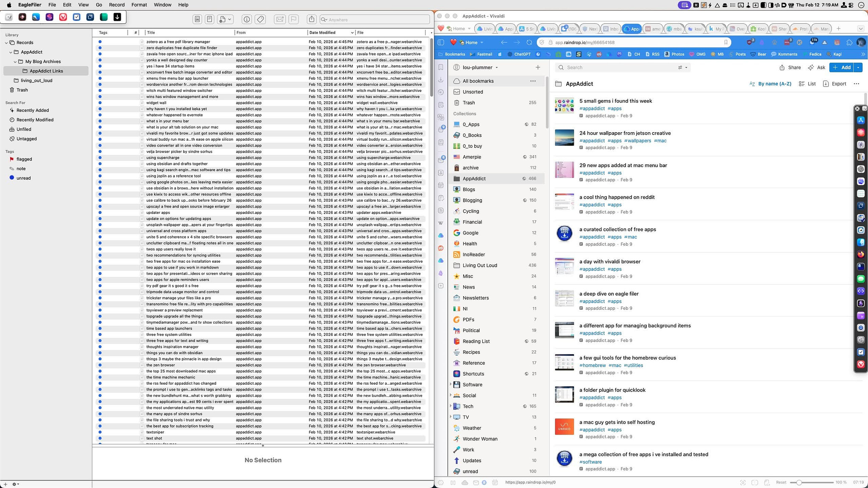The height and width of the screenshot is (488, 868).
Task: Collapse the My Blog Archives folder
Action: (15, 62)
